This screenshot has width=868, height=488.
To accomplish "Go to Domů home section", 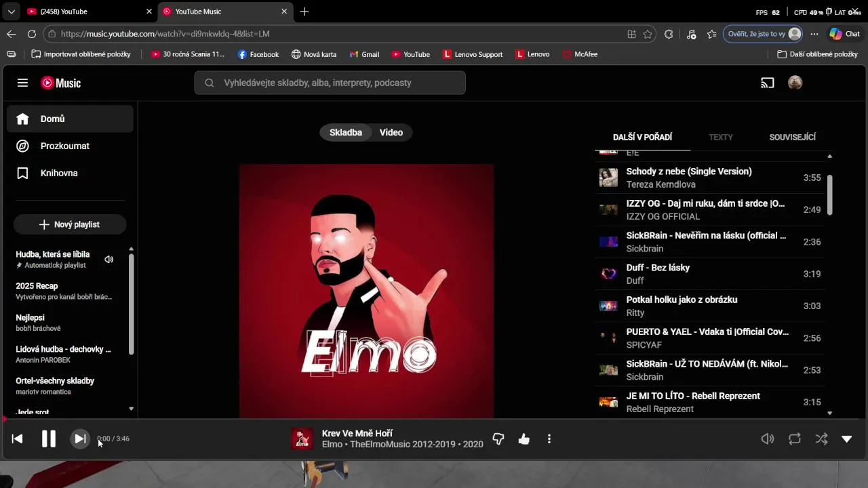I will click(x=71, y=119).
